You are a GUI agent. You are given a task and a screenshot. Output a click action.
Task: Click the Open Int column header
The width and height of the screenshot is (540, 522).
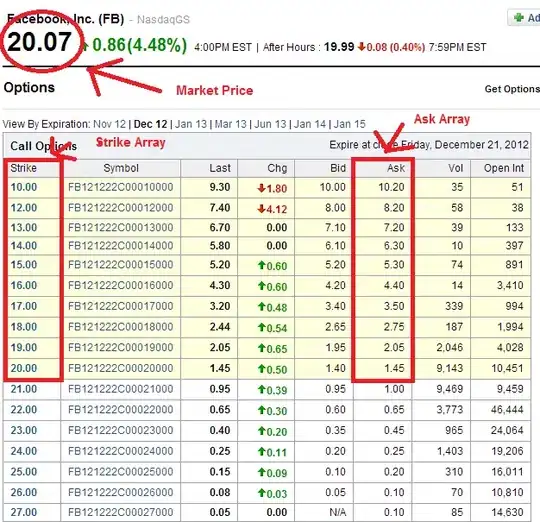(503, 168)
